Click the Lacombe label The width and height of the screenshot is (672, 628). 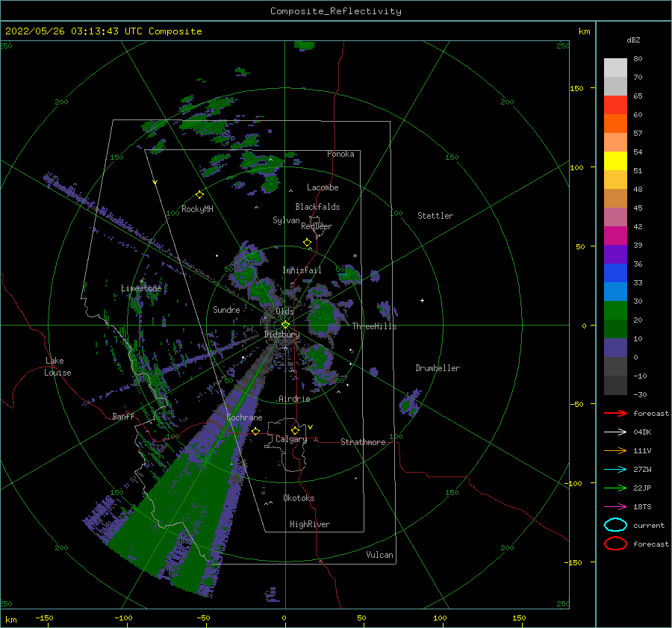323,187
